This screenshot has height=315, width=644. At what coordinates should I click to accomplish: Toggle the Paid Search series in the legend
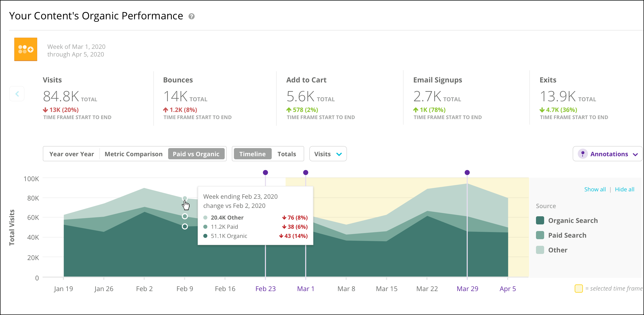coord(561,235)
